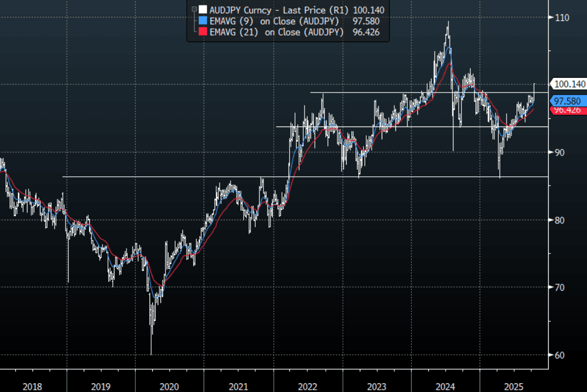Click the blue EMAVG (9) color swatch
587x392 pixels.
click(203, 21)
